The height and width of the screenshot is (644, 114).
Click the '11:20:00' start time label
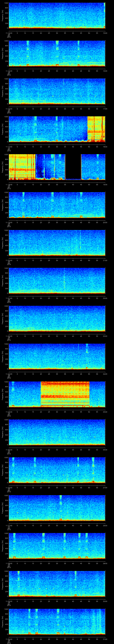(9, 260)
